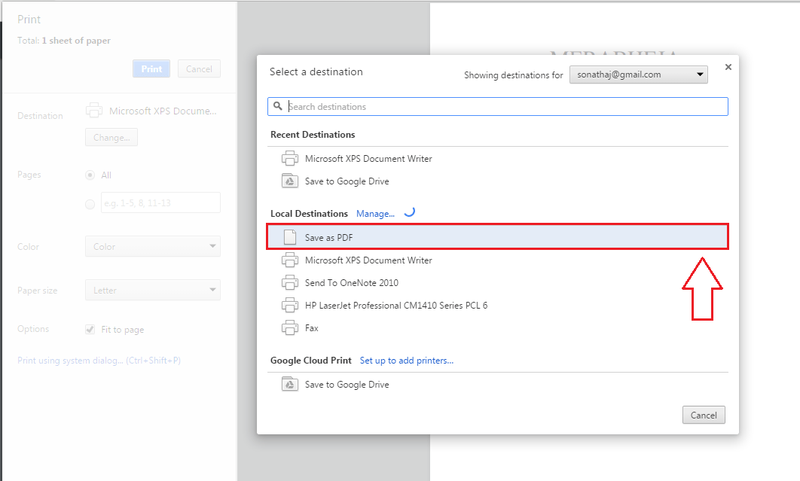Open the sonathaj@gmail.com account dropdown
800x481 pixels.
tap(638, 74)
